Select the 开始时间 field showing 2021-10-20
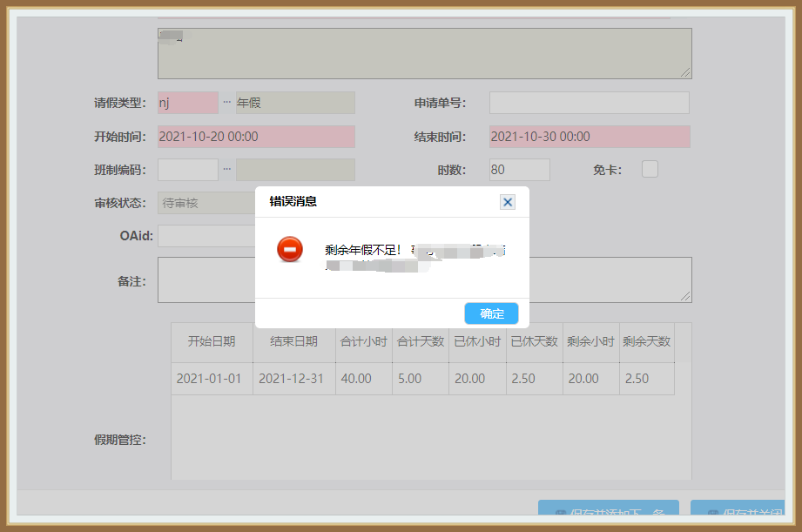The image size is (802, 532). pos(256,136)
